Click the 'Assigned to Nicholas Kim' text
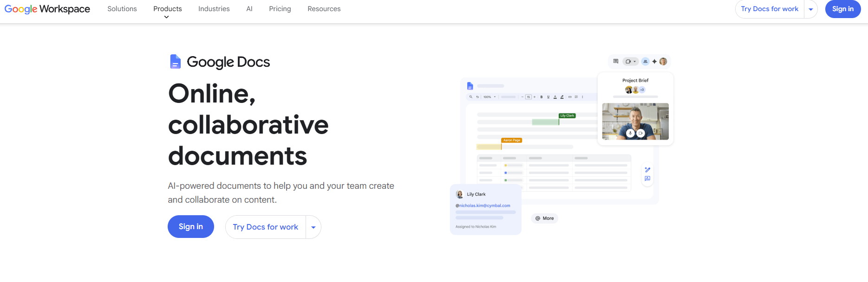The width and height of the screenshot is (868, 282). 476,227
